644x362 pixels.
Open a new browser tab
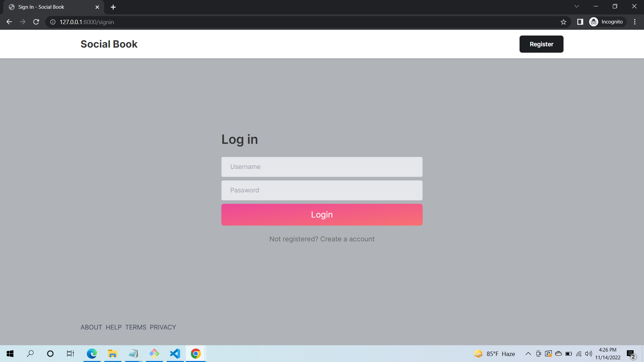point(113,7)
